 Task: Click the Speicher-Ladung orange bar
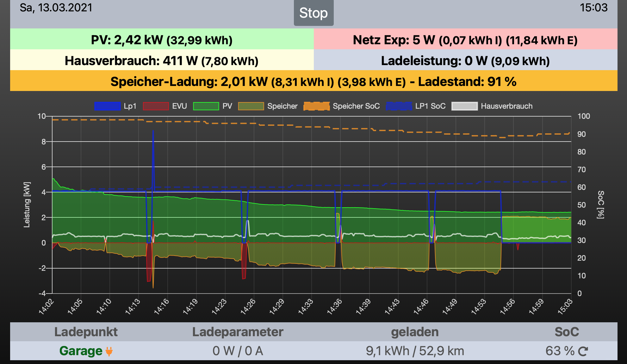(x=313, y=82)
